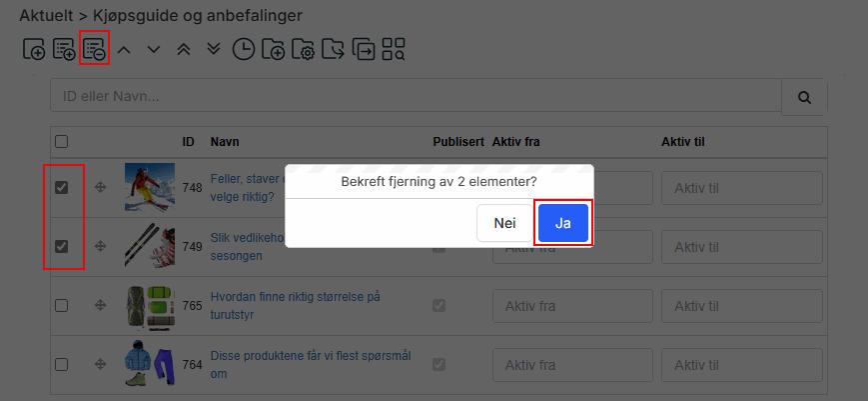This screenshot has width=868, height=401.
Task: Cancel removal by clicking Nei
Action: point(504,223)
